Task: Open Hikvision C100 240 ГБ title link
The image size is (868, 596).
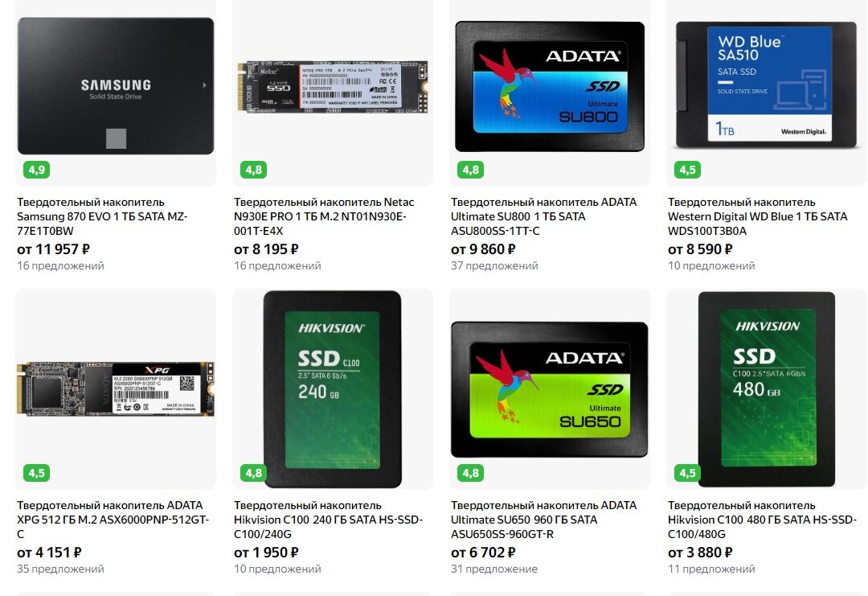Action: pyautogui.click(x=328, y=520)
